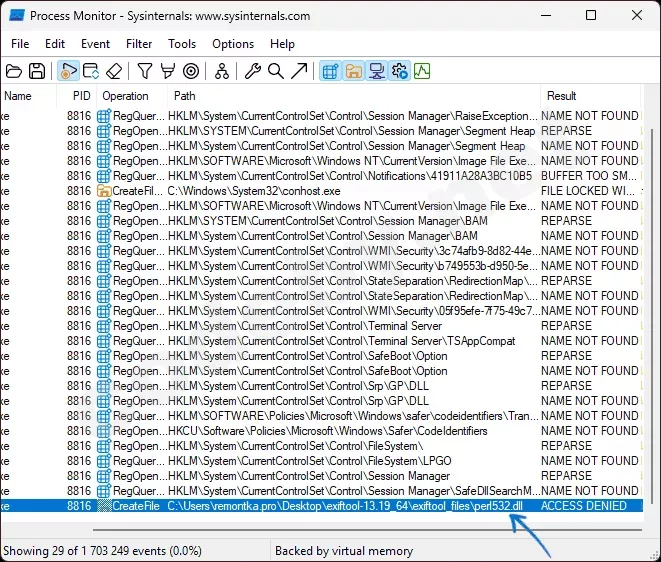Click the Jump to object arrow icon

click(297, 71)
